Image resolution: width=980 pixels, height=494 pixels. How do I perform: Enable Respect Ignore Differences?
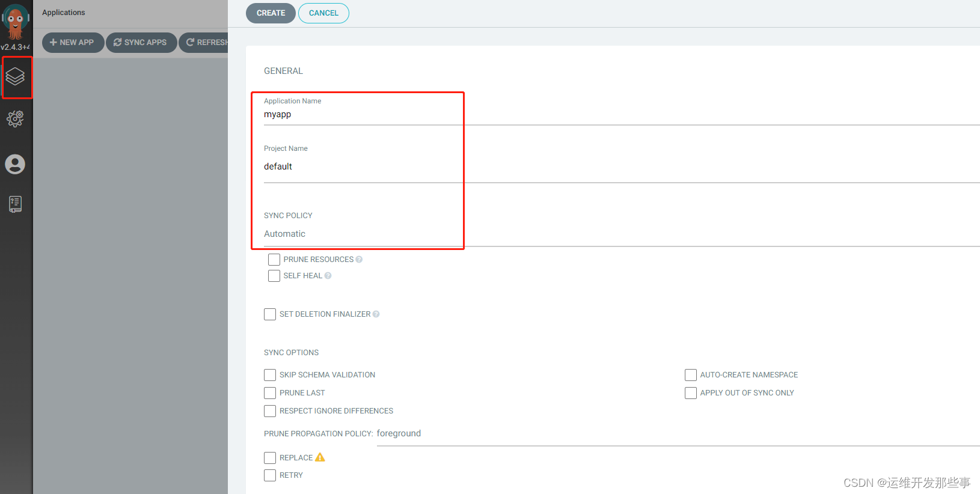[x=270, y=411]
